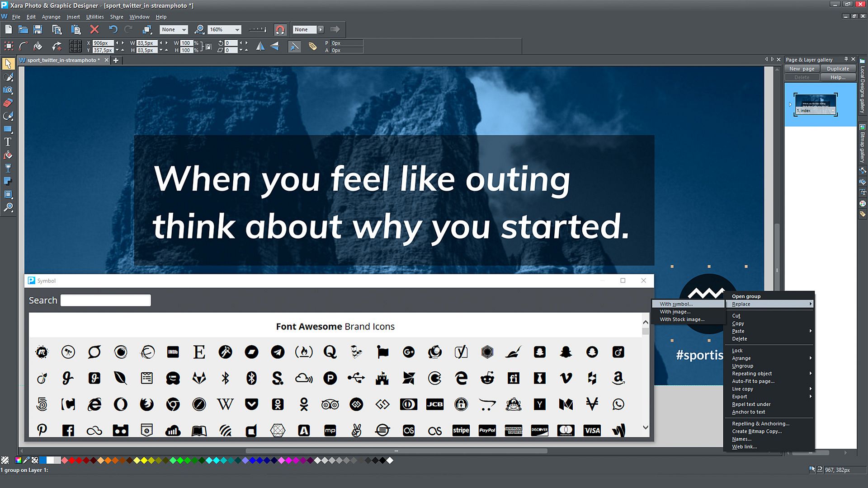Select the Zoom magnifier tool
The image size is (868, 488).
click(x=8, y=207)
